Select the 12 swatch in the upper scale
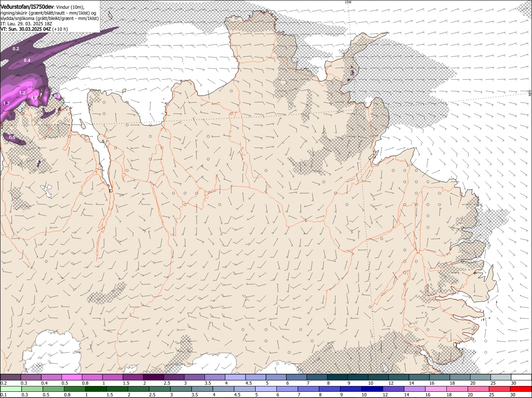The image size is (532, 398). [399, 377]
